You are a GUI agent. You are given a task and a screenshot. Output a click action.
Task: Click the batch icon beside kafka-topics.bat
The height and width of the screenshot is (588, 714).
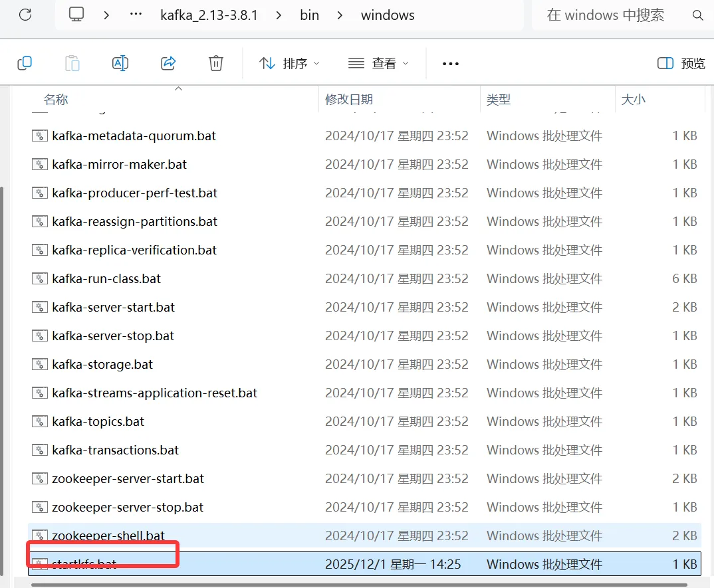pos(40,421)
